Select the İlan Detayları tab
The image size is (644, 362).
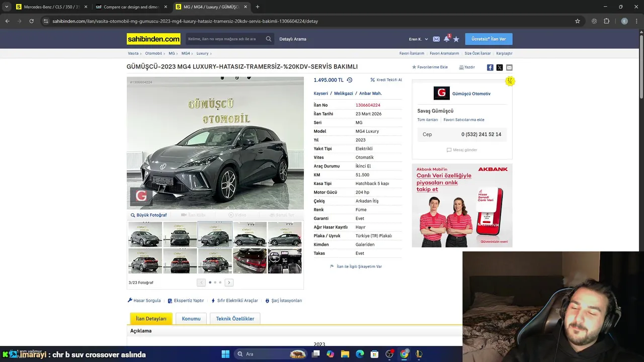(x=151, y=319)
